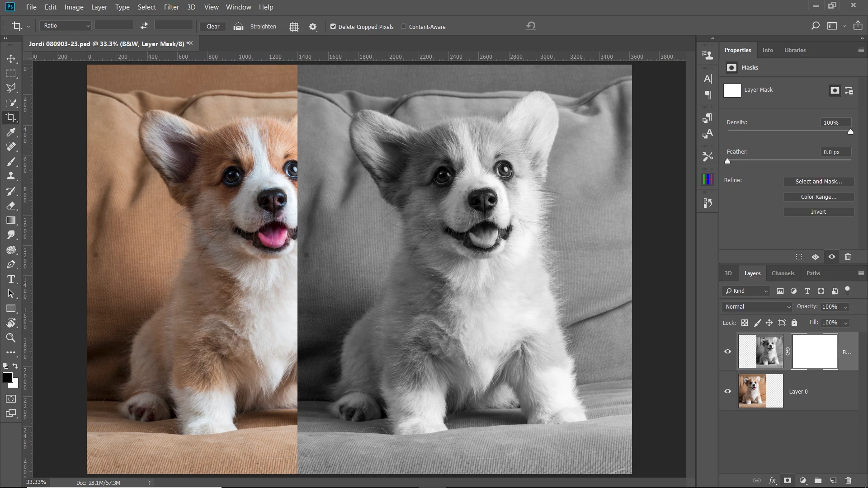This screenshot has width=868, height=488.
Task: Click the delete layer trash icon
Action: pos(848,480)
